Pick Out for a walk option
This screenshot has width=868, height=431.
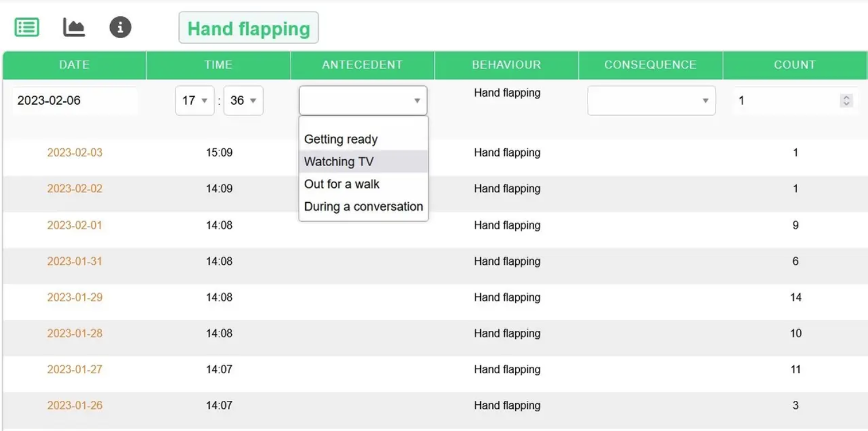(363, 184)
